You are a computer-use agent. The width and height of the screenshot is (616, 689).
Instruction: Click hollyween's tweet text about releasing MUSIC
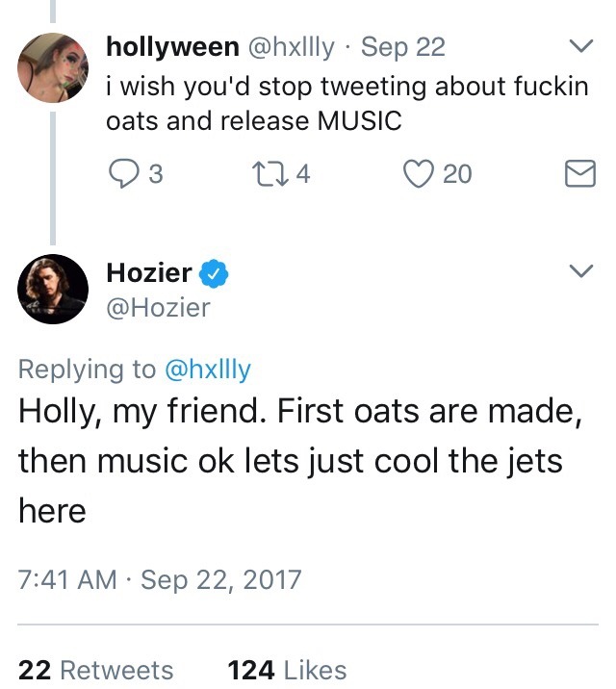pyautogui.click(x=346, y=103)
